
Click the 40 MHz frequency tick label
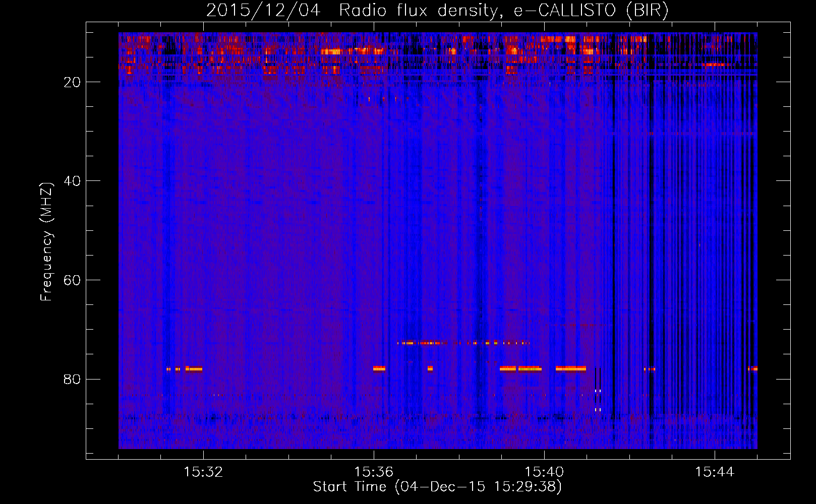(x=73, y=181)
